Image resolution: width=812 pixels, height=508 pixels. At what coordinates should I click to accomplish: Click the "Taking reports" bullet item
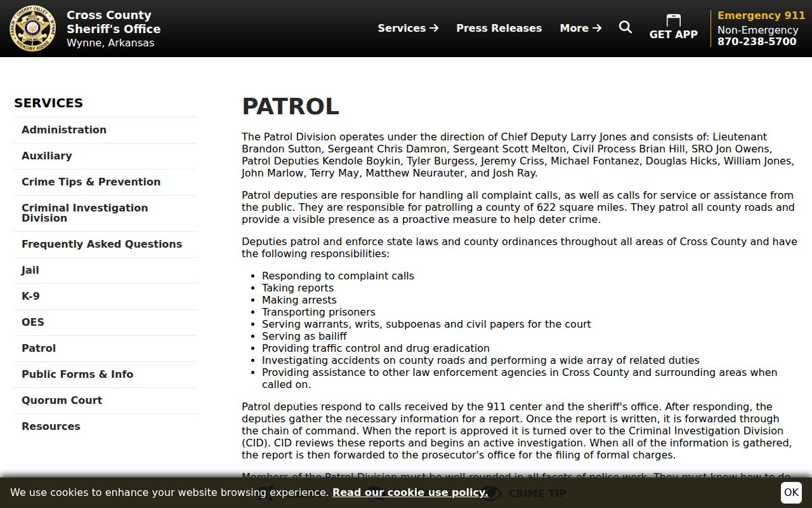click(298, 288)
